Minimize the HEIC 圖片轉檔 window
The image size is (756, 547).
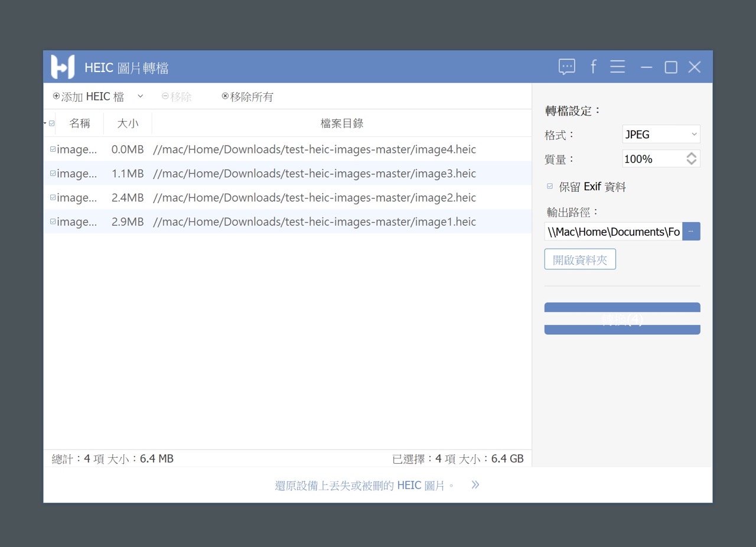pos(647,67)
